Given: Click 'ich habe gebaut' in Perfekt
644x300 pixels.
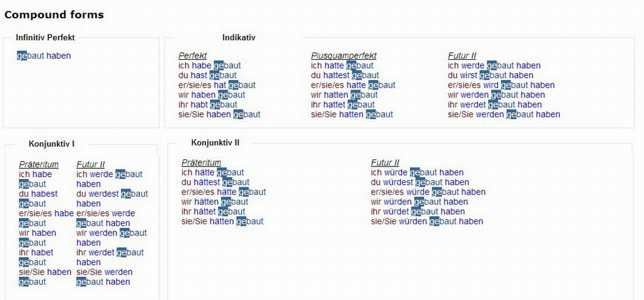Looking at the screenshot, I should [209, 66].
